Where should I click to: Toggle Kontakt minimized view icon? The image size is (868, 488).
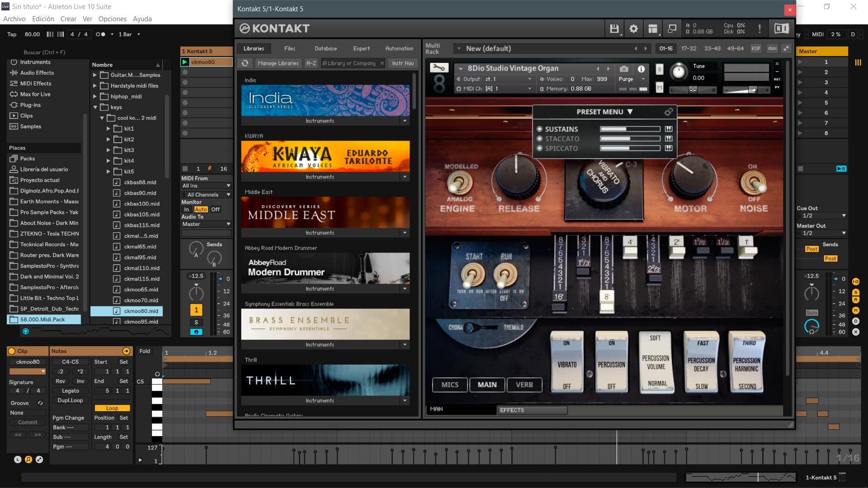pos(672,29)
